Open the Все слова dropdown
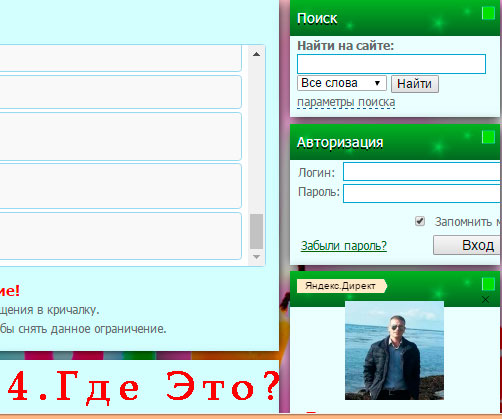The width and height of the screenshot is (502, 419). [x=342, y=83]
